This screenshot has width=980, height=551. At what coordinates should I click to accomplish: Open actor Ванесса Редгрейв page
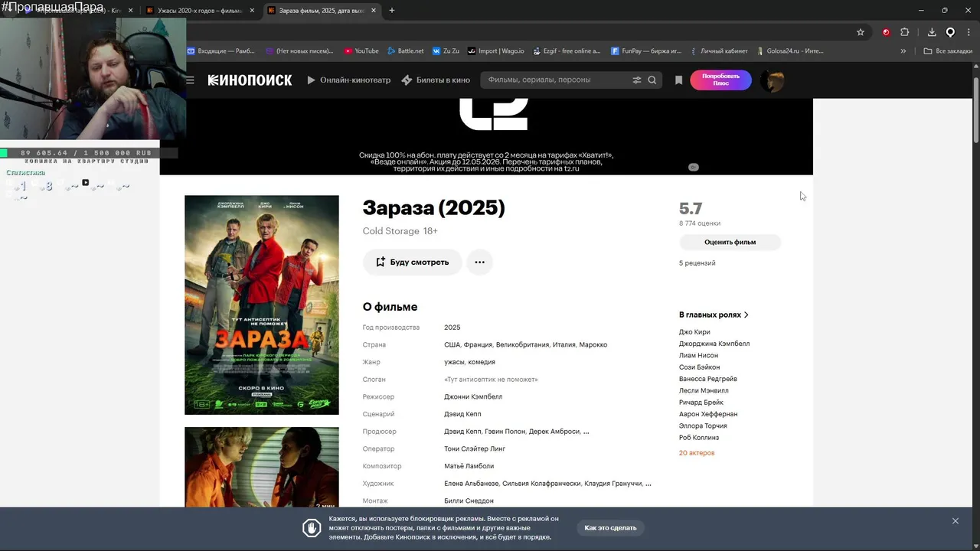pyautogui.click(x=708, y=379)
